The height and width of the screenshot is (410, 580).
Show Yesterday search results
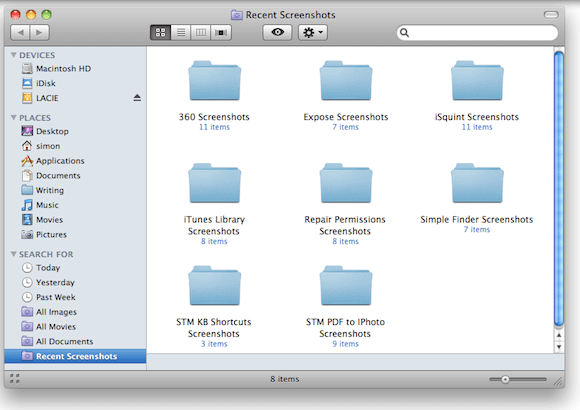point(75,282)
